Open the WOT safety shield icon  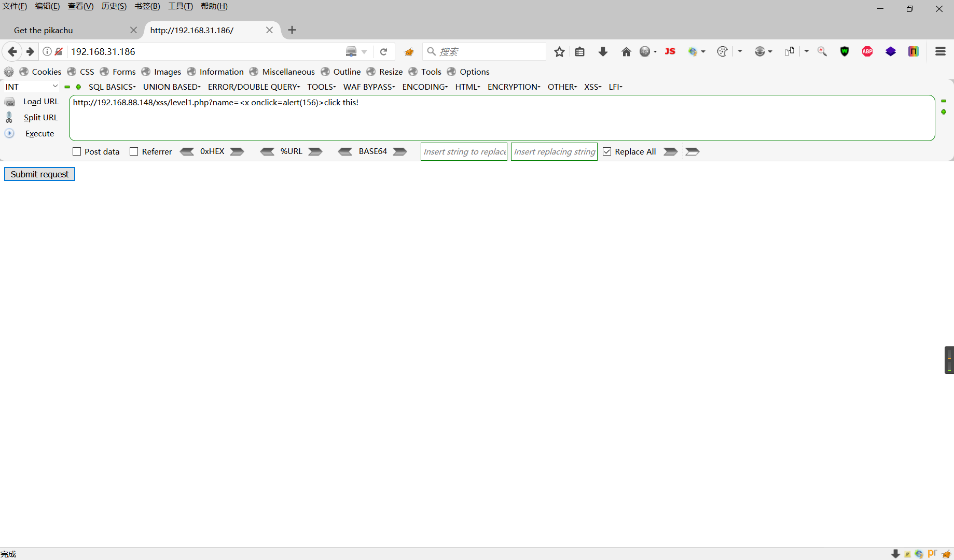844,51
